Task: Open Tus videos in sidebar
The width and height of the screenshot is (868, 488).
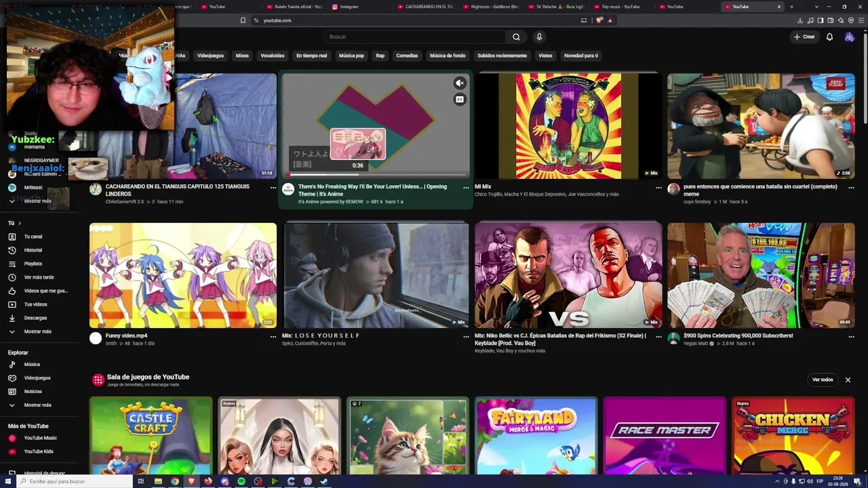Action: point(39,304)
